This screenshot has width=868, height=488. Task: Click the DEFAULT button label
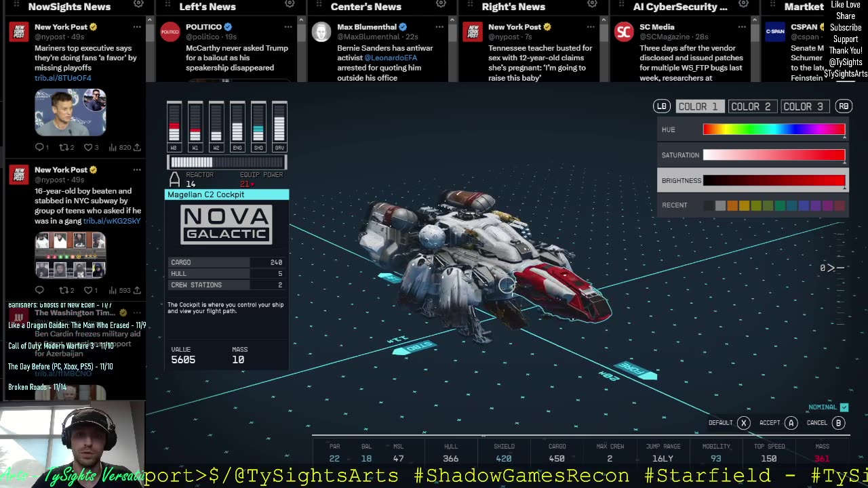(x=721, y=423)
